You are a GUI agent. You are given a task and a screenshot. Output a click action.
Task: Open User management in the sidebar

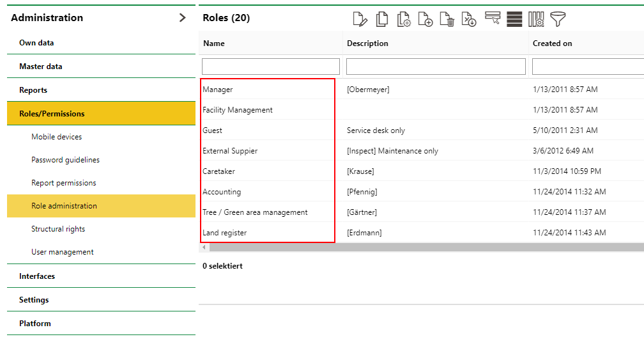pyautogui.click(x=63, y=252)
